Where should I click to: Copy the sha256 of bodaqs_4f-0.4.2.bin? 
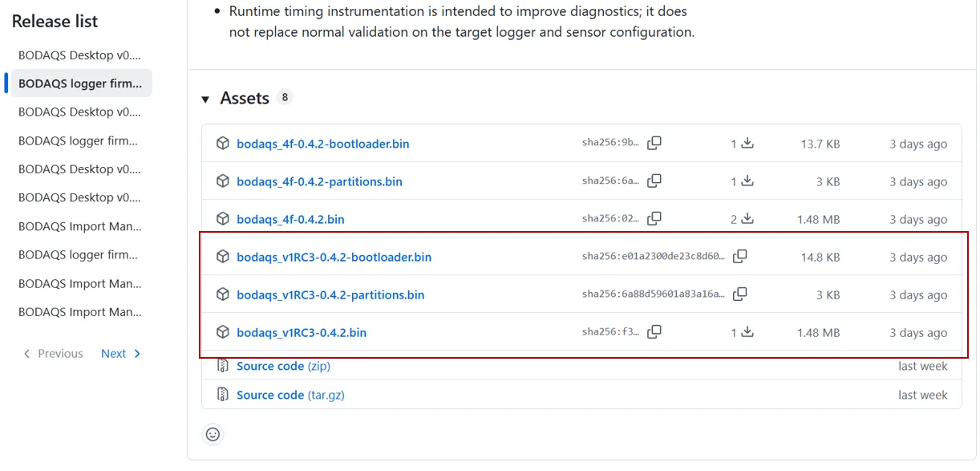654,219
